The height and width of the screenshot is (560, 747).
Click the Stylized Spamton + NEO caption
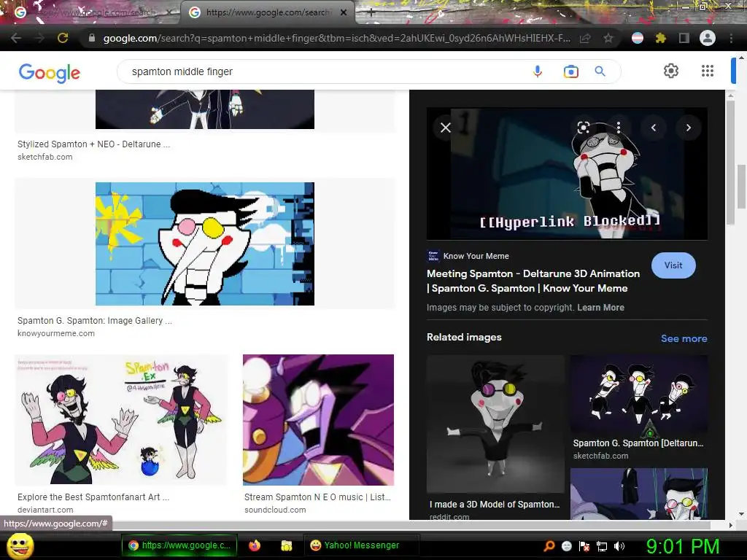point(94,144)
